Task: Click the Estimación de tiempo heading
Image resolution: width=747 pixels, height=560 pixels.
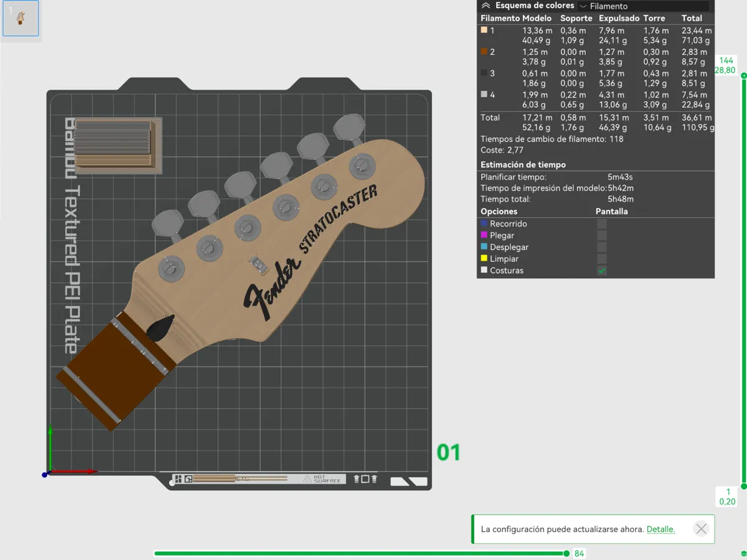Action: [523, 165]
